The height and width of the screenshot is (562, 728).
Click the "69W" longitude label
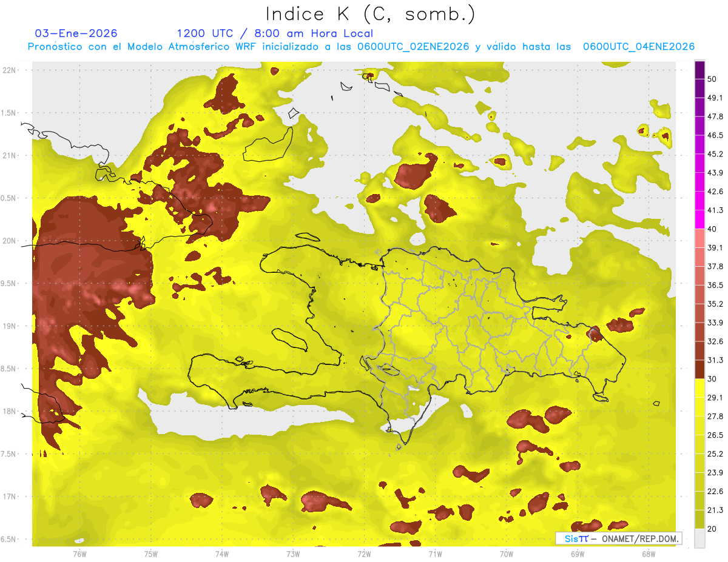pos(578,554)
